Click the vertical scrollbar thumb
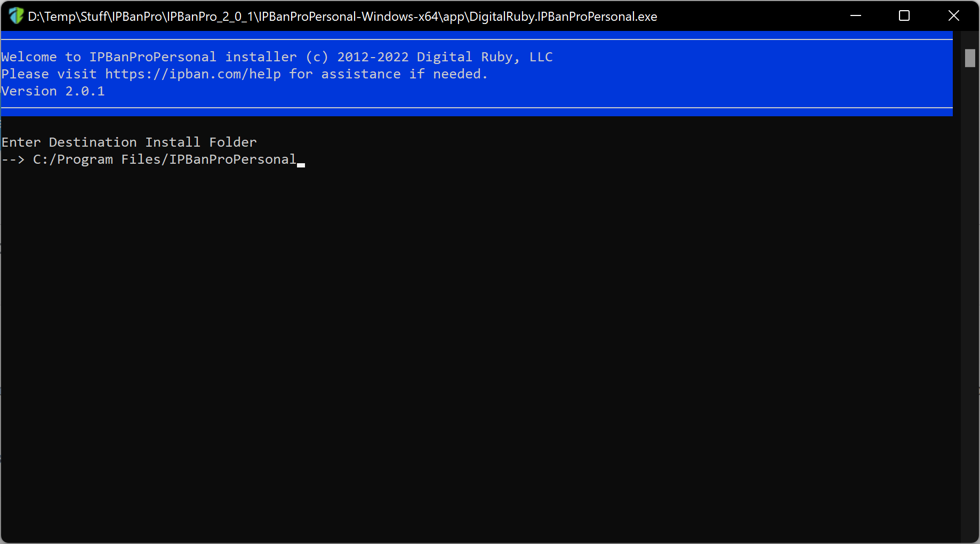 pos(970,58)
